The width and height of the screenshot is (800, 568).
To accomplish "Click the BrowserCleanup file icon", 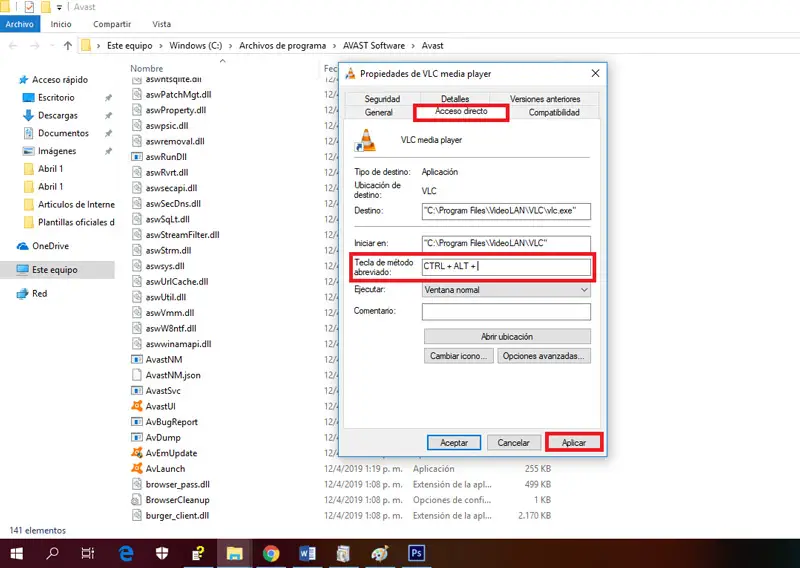I will (x=137, y=500).
